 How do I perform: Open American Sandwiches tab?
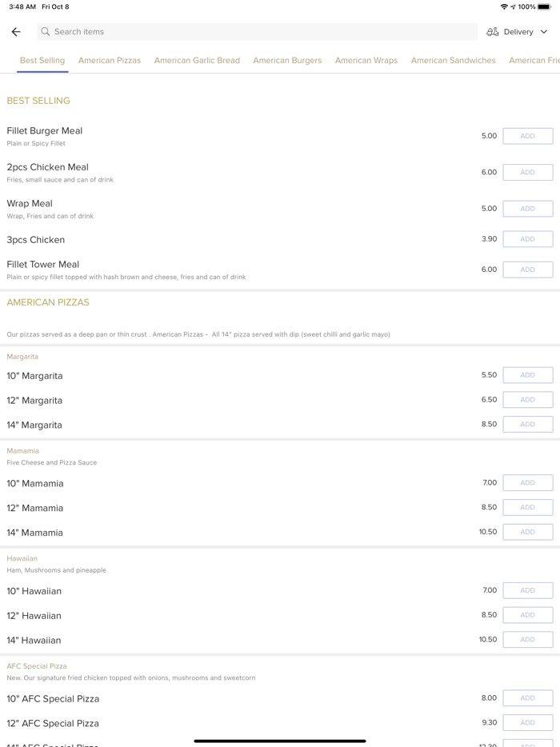point(453,60)
